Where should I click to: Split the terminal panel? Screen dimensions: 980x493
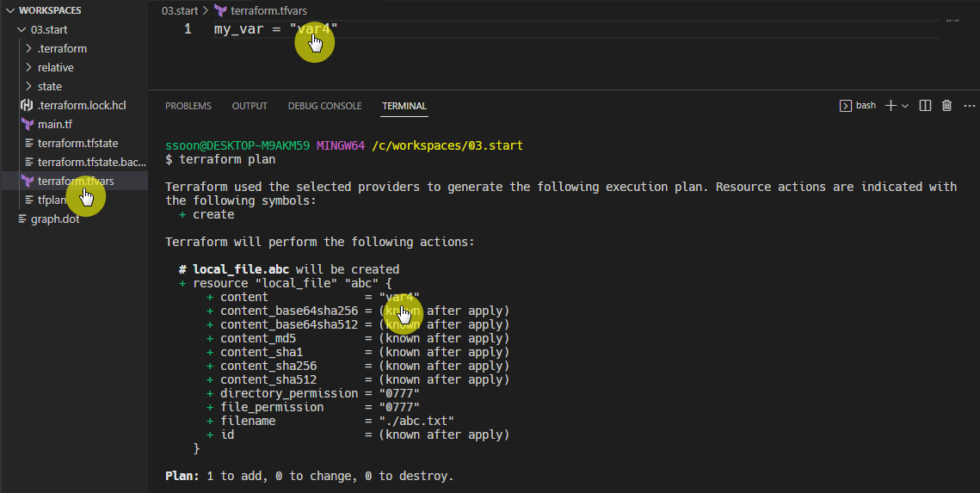926,106
